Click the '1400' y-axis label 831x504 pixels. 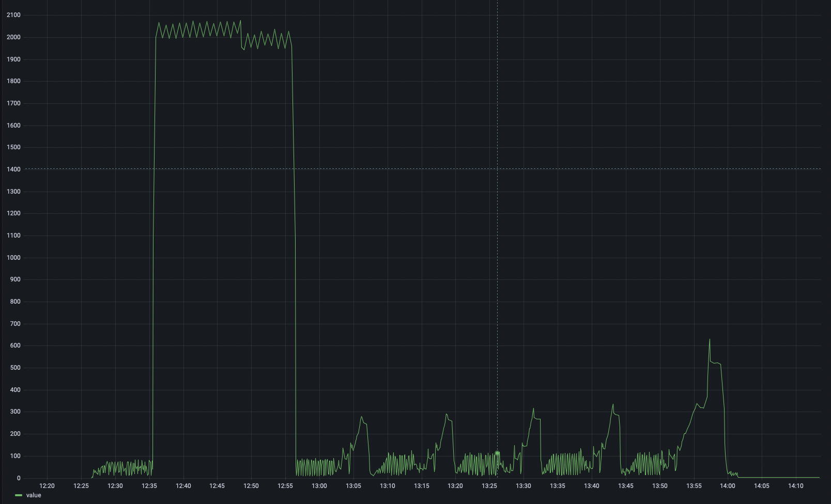[x=13, y=169]
